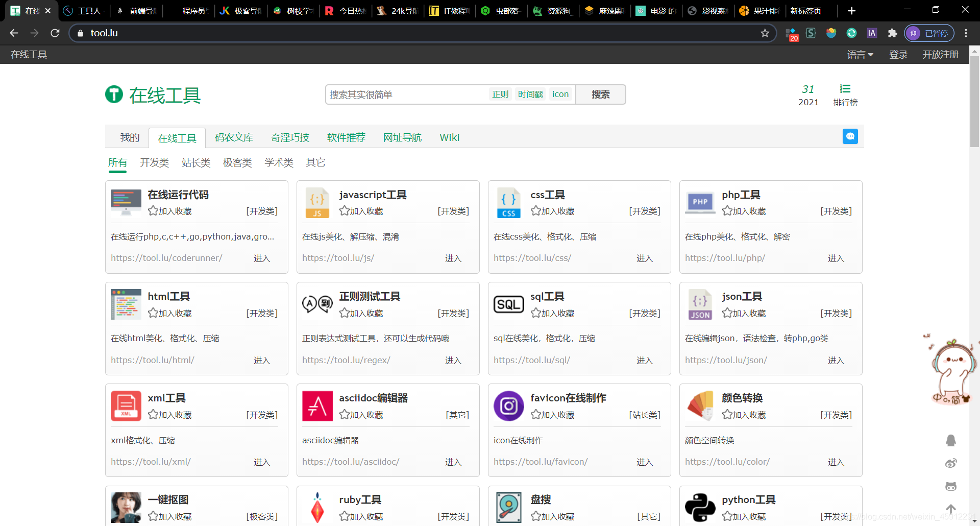Screen dimensions: 980x526
Task: Open the javascript工具 JS file icon
Action: point(317,203)
